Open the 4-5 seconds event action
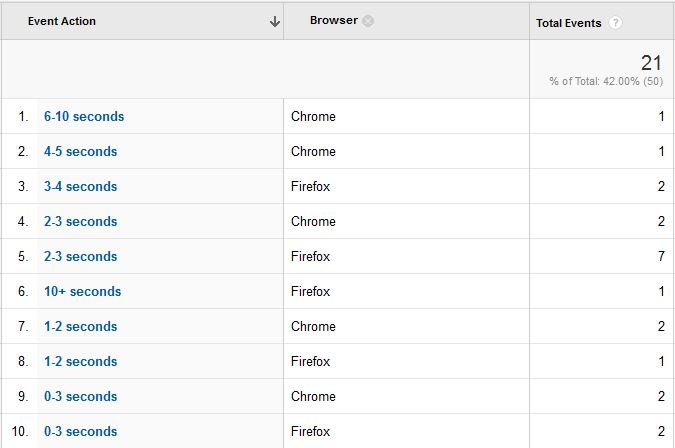Screen dimensions: 675x448 81,151
